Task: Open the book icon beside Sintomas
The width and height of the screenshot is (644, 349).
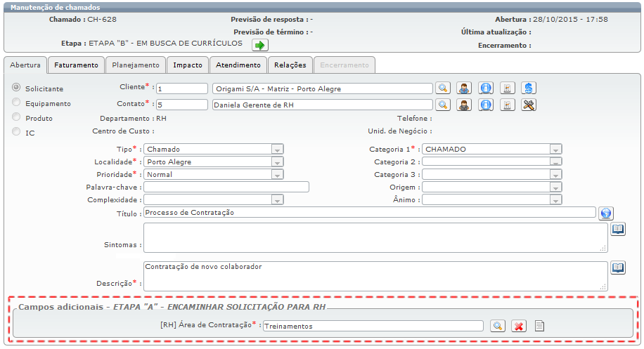Action: (617, 230)
